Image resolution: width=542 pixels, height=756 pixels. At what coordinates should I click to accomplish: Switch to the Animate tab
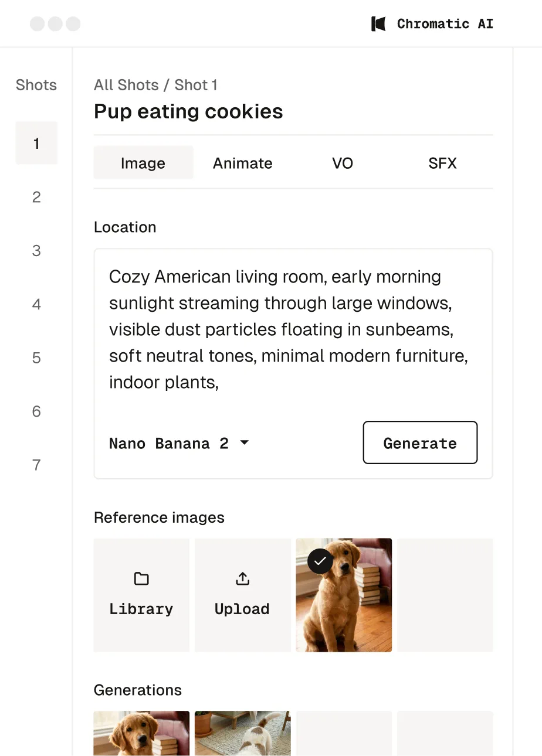242,163
